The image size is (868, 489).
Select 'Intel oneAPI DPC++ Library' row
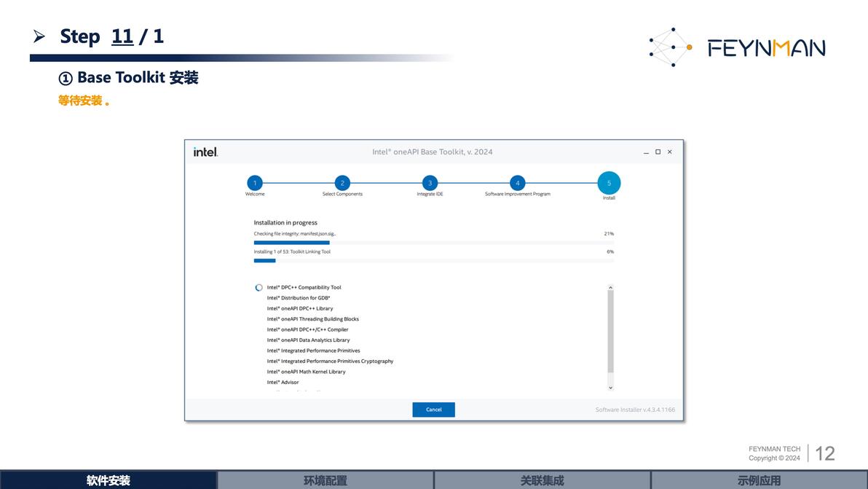(300, 308)
